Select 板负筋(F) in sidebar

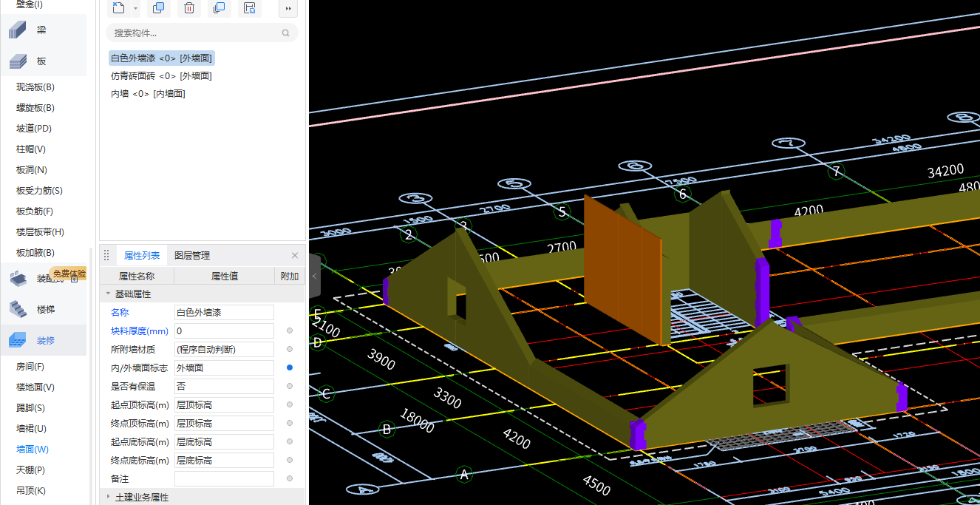pos(35,211)
